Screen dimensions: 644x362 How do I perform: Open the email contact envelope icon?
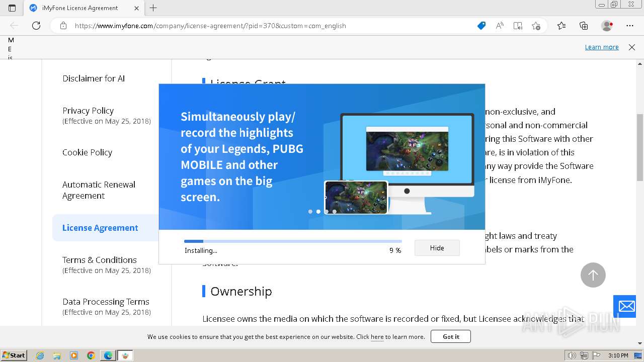(x=627, y=306)
